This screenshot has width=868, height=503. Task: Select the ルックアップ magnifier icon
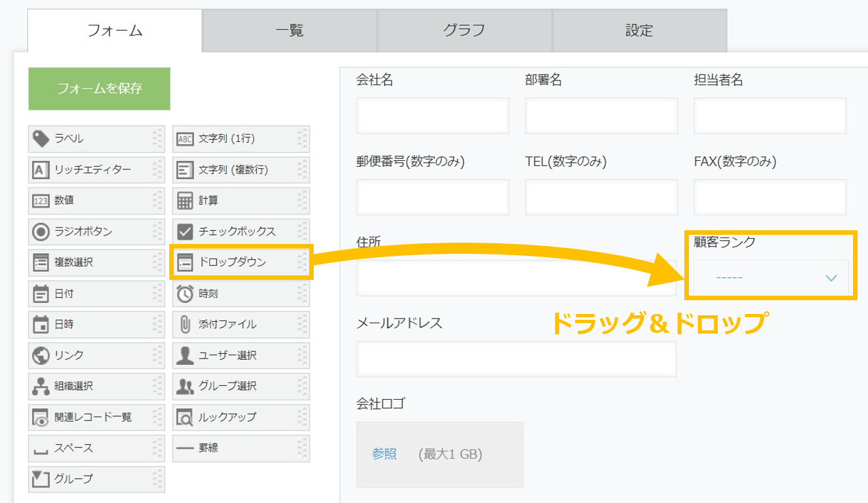tap(185, 417)
